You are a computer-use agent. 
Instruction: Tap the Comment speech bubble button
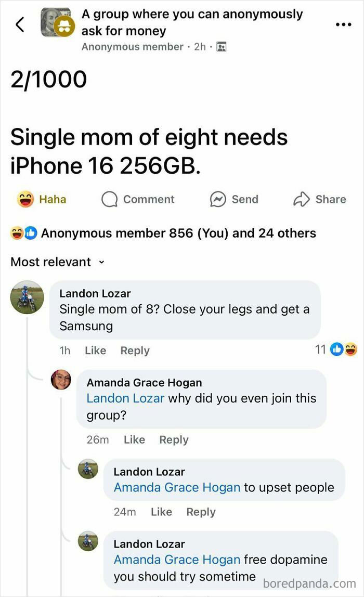pyautogui.click(x=137, y=199)
